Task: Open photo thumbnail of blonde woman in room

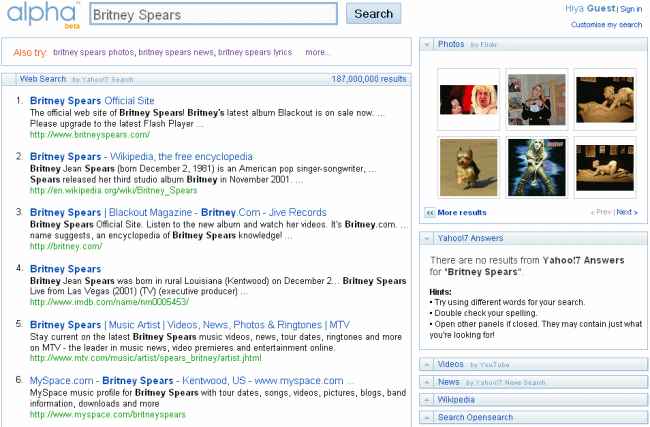Action: pyautogui.click(x=537, y=99)
